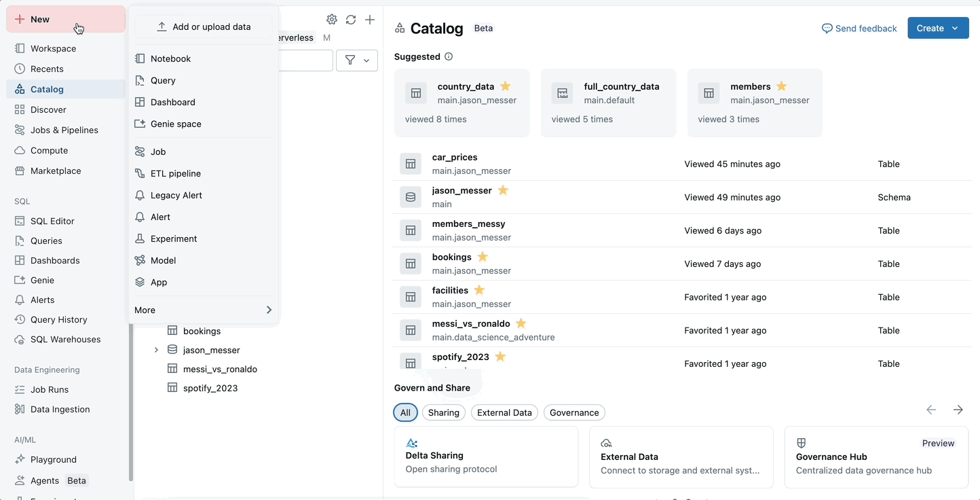Open the Delta Sharing card
This screenshot has width=980, height=500.
[486, 457]
